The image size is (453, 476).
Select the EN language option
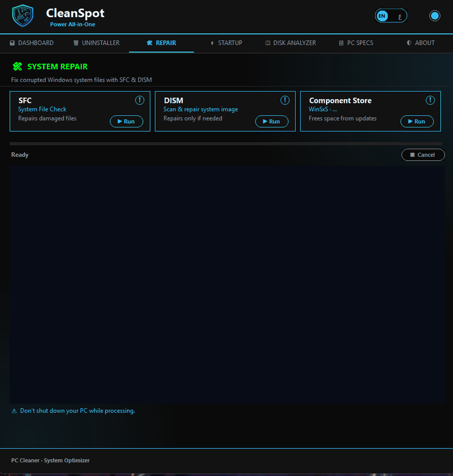pyautogui.click(x=382, y=16)
